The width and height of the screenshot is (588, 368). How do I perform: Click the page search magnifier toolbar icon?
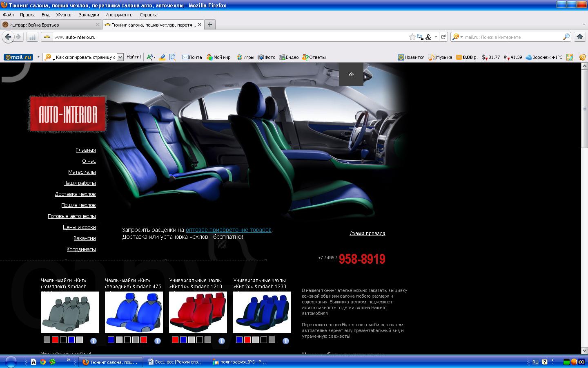(172, 57)
